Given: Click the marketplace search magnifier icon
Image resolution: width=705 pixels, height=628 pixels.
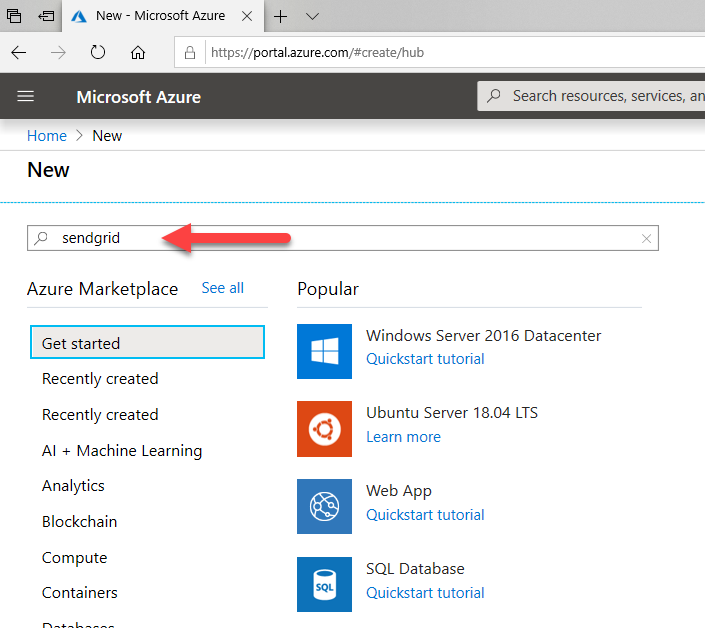Looking at the screenshot, I should [x=41, y=238].
